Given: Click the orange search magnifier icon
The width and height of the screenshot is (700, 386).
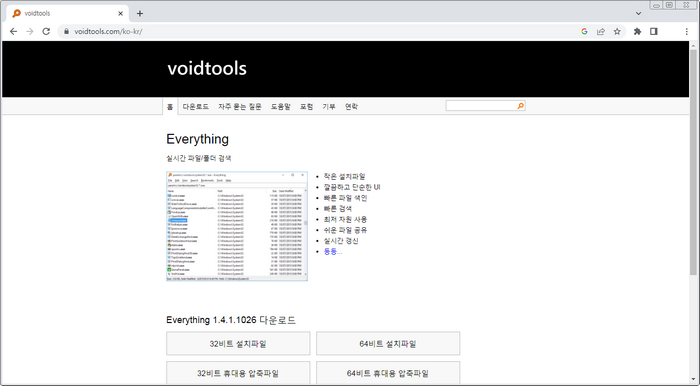Looking at the screenshot, I should click(521, 106).
